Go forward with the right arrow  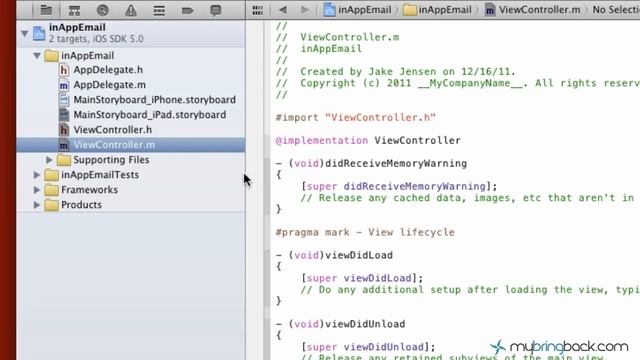coord(304,9)
